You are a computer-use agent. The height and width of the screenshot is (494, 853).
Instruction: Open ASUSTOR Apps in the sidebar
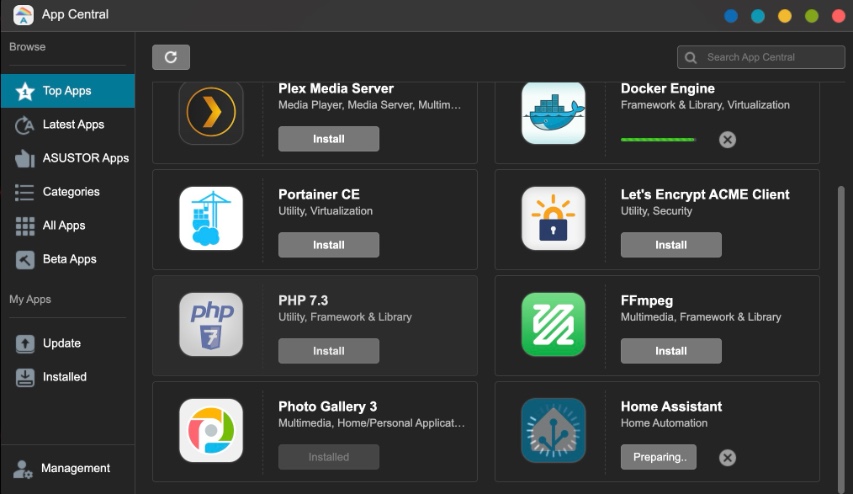67,158
